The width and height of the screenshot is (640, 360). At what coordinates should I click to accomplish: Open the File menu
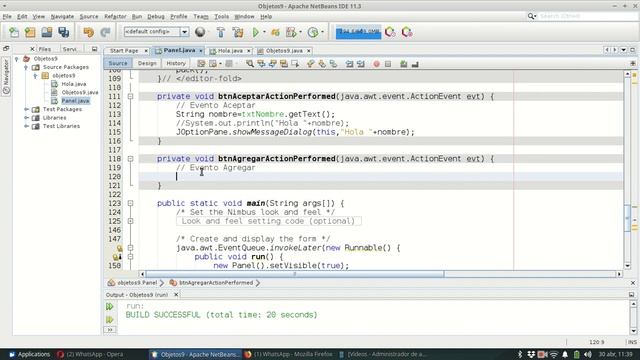7,17
